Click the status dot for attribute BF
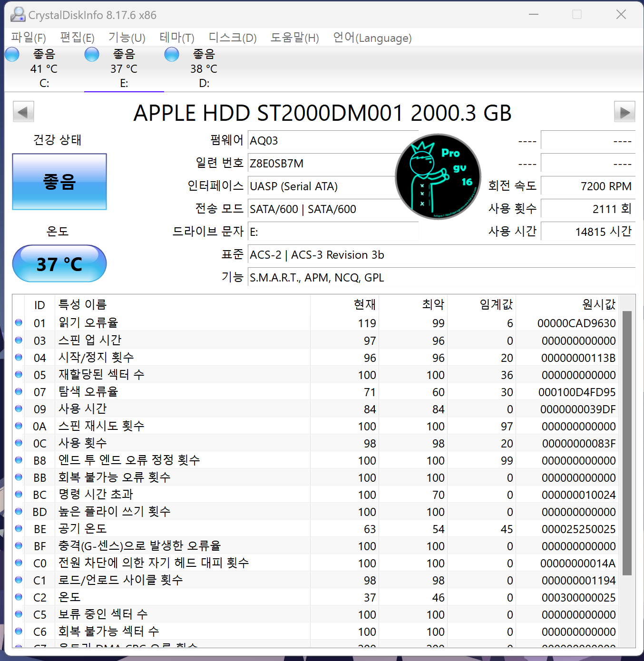The image size is (644, 661). (19, 545)
